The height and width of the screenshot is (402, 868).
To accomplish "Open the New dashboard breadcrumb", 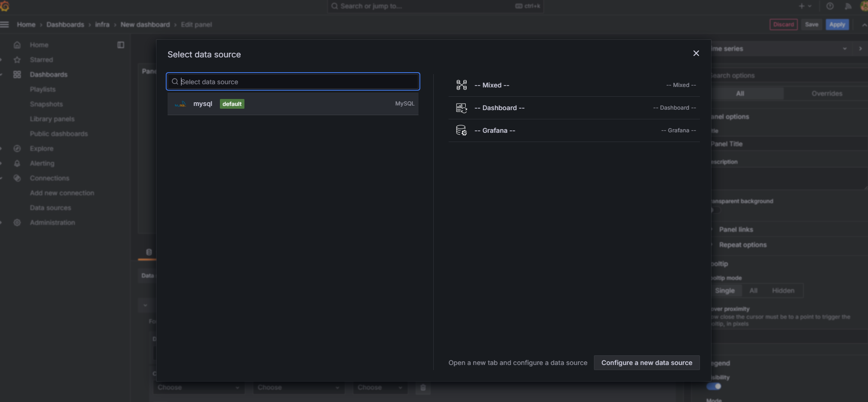I will click(145, 25).
